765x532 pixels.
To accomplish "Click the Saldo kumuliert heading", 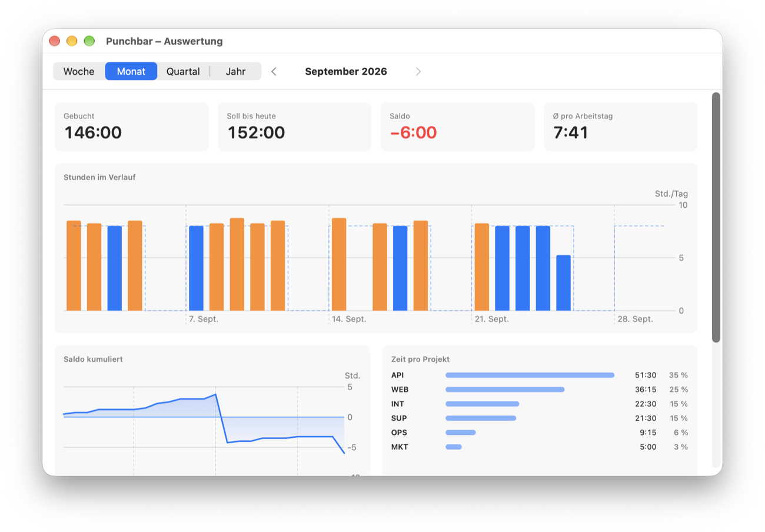I will (x=93, y=359).
